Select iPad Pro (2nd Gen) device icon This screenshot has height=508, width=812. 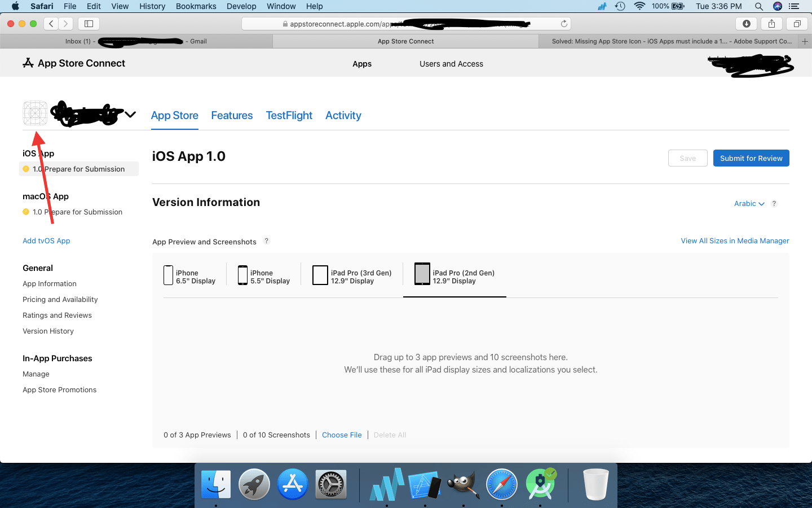pyautogui.click(x=422, y=274)
